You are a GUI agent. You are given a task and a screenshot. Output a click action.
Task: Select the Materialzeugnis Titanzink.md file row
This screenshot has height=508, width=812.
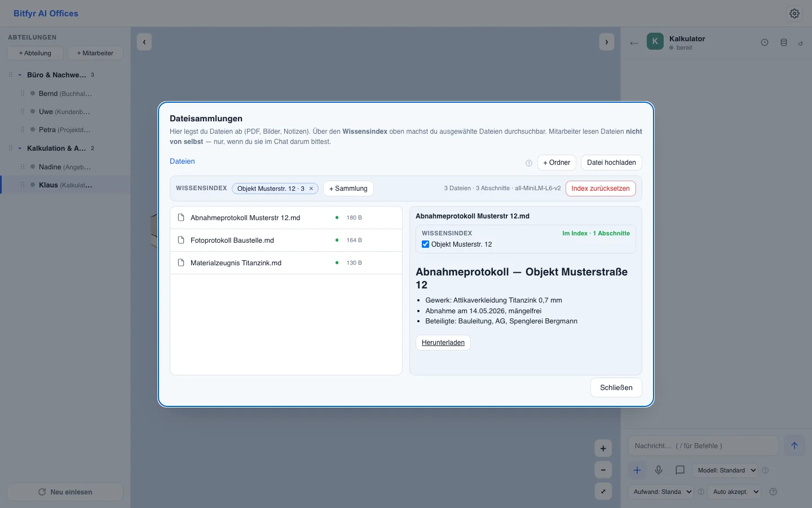286,263
